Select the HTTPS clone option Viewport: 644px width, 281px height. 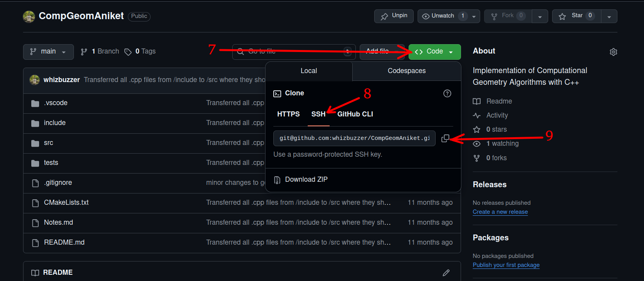click(x=288, y=114)
